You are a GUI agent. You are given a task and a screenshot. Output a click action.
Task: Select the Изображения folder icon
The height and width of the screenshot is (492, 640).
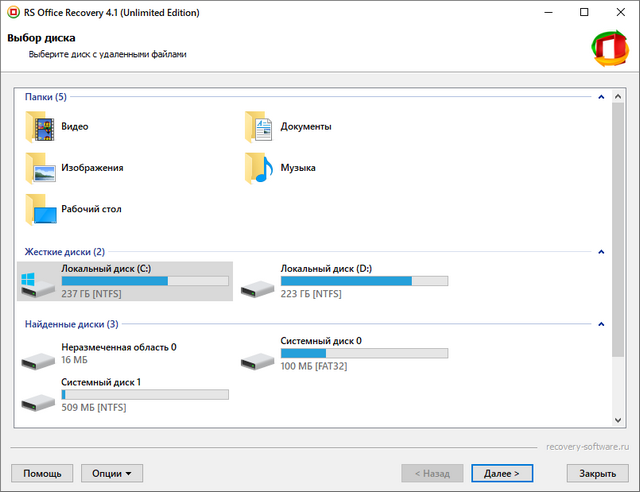pyautogui.click(x=40, y=168)
